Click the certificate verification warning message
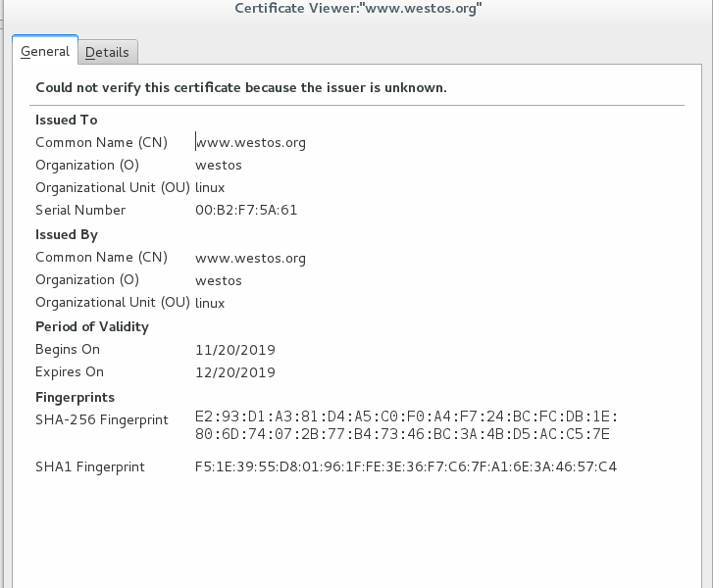 pos(241,87)
